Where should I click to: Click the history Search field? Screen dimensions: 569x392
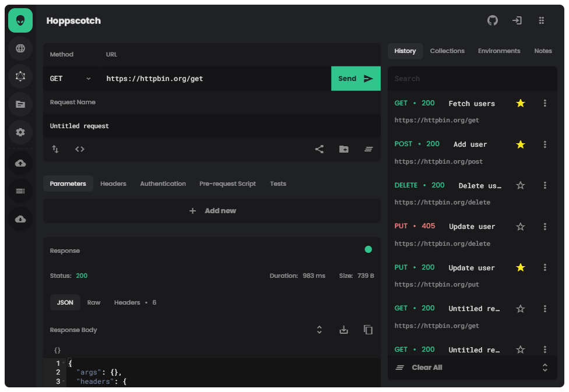click(x=472, y=79)
